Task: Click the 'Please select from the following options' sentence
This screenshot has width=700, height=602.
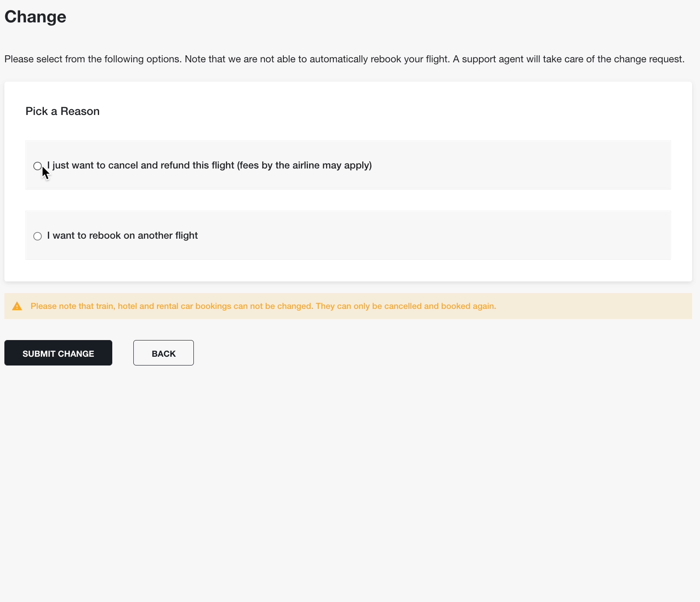Action: point(93,59)
